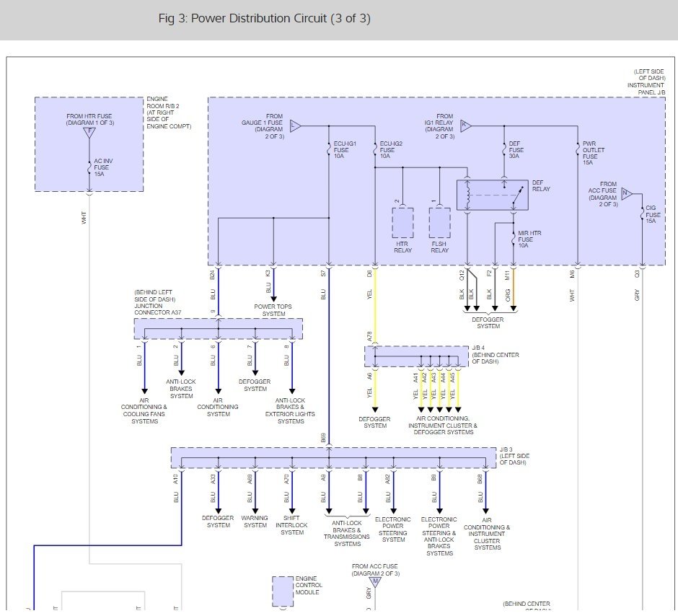This screenshot has width=678, height=616.
Task: Click the F connector triangle under HTR fuse
Action: [89, 132]
